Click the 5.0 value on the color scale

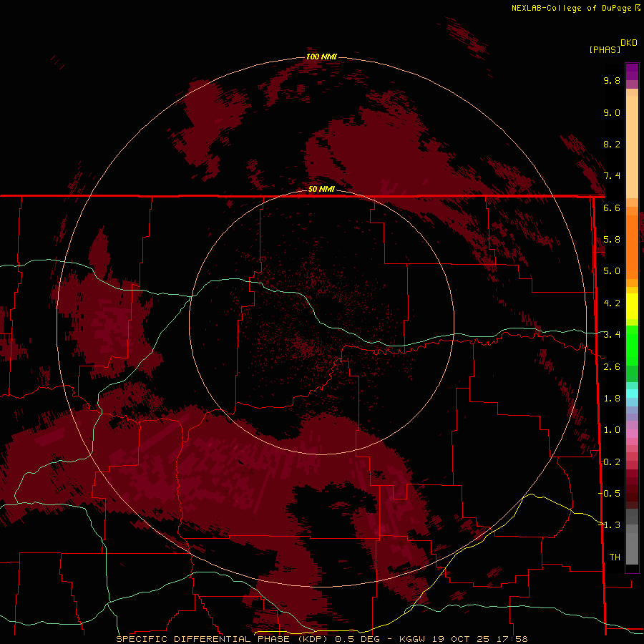click(612, 271)
